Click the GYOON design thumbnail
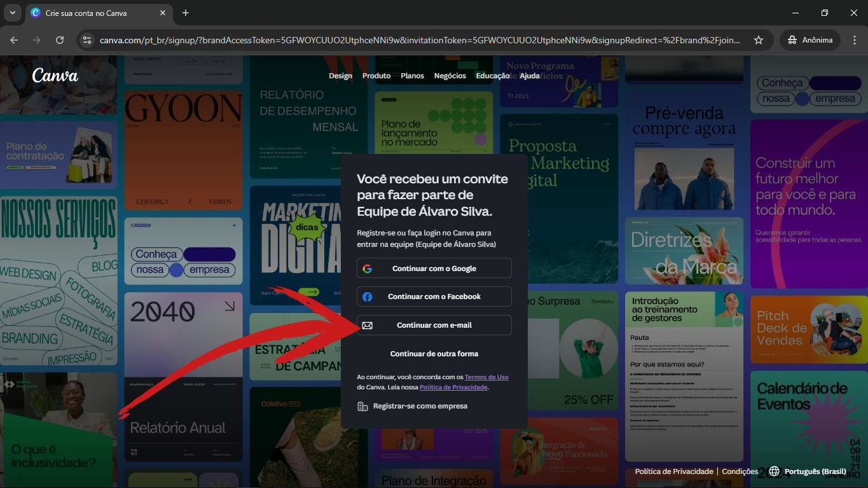The width and height of the screenshot is (868, 488). pyautogui.click(x=183, y=150)
